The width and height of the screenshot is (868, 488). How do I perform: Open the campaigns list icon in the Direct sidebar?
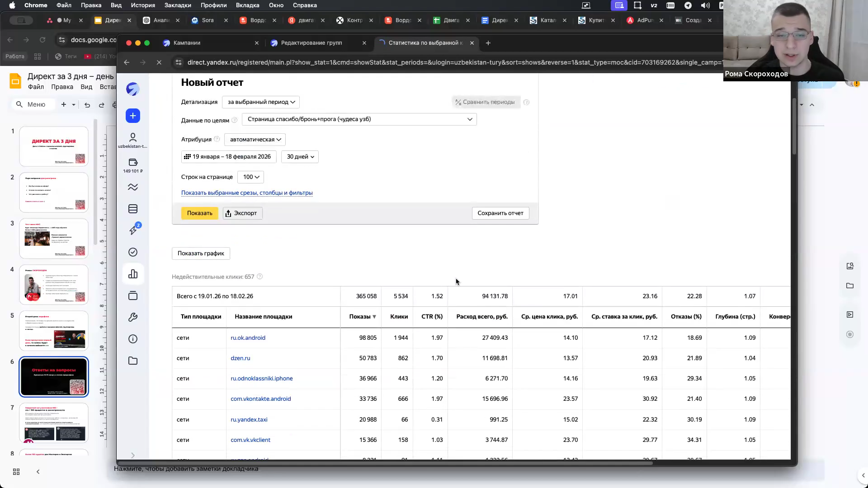point(133,209)
